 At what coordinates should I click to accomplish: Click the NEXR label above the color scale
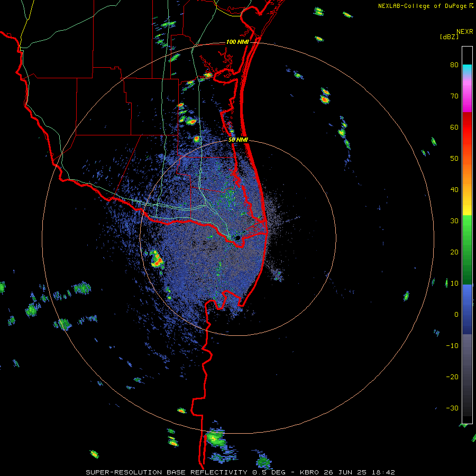(x=464, y=32)
